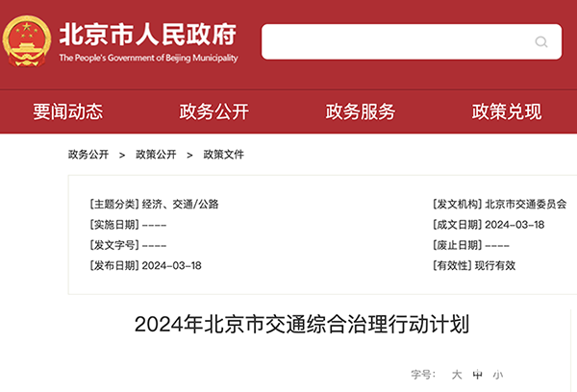Focus the site search input box
The height and width of the screenshot is (392, 577).
(412, 41)
